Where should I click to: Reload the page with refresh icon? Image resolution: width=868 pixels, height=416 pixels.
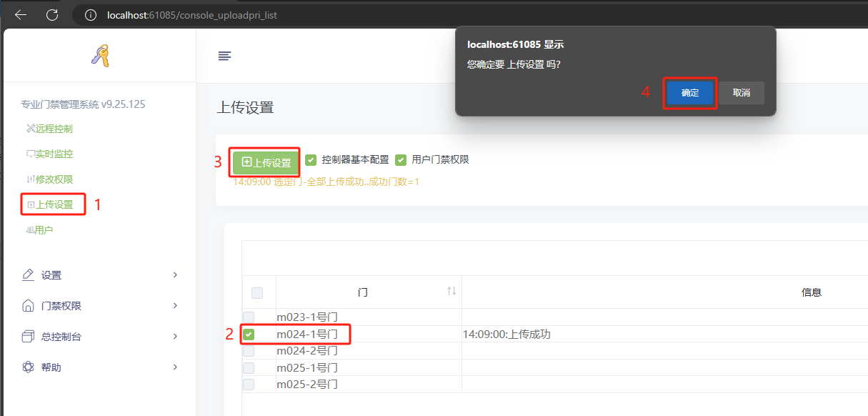point(51,14)
